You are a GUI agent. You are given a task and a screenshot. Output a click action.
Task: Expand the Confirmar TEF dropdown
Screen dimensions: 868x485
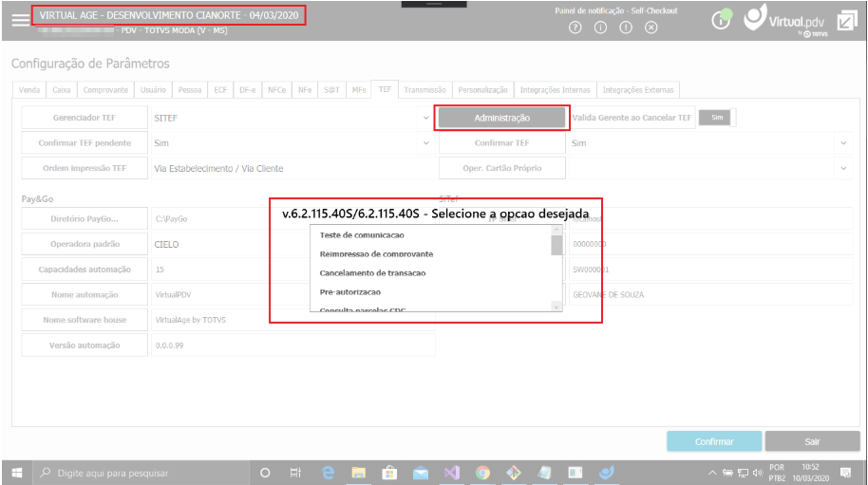click(x=843, y=143)
